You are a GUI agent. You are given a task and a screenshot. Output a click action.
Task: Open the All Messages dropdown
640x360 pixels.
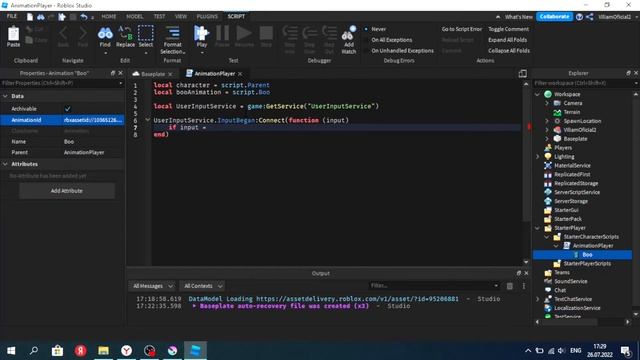(x=152, y=286)
